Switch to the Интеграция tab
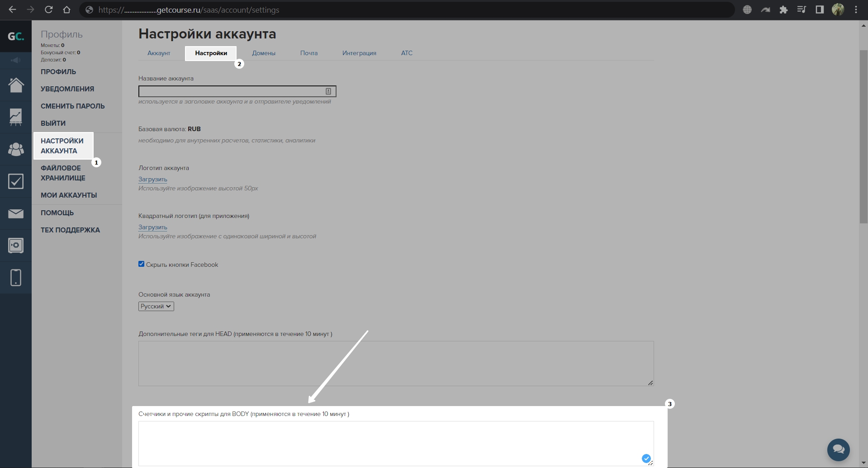Screen dimensions: 868x468 click(359, 53)
